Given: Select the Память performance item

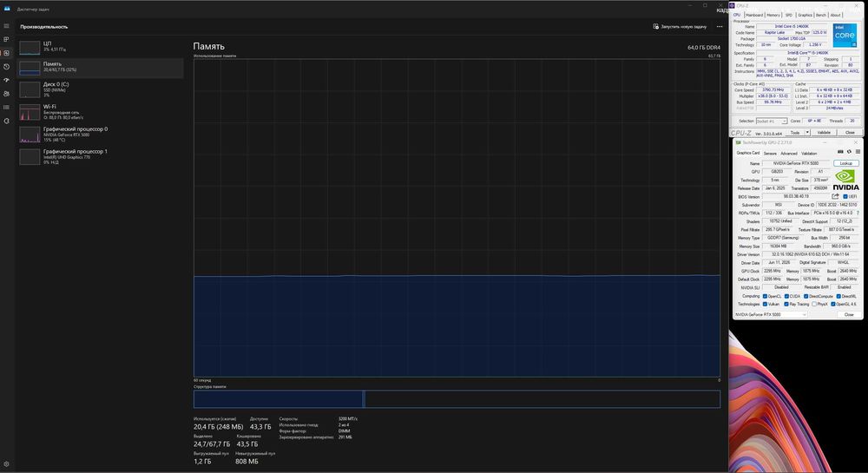Looking at the screenshot, I should tap(101, 68).
